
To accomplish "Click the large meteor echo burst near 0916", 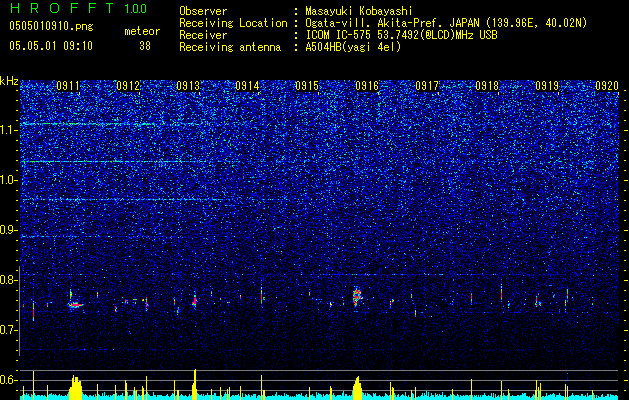I will [357, 298].
